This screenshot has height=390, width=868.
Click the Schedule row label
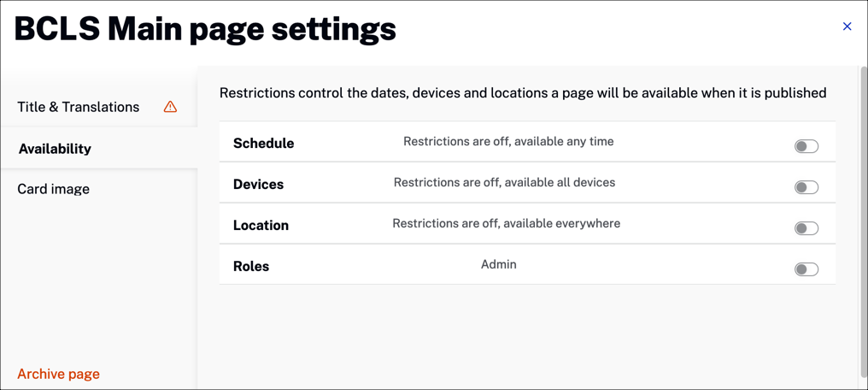(263, 144)
